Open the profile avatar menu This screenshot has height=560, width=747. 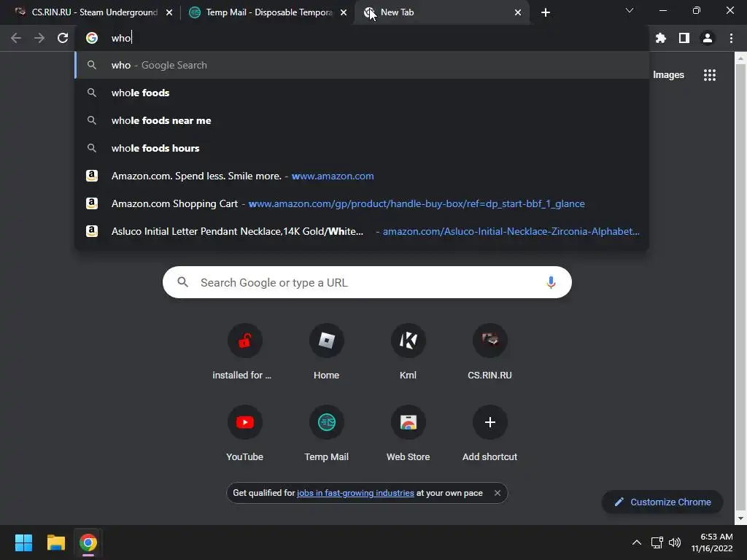(x=708, y=38)
